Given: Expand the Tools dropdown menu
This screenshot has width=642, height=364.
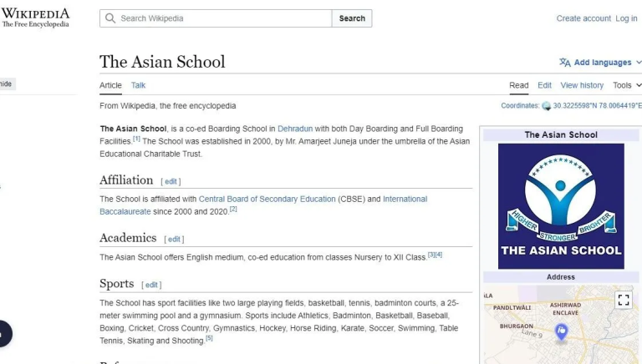Looking at the screenshot, I should point(627,85).
